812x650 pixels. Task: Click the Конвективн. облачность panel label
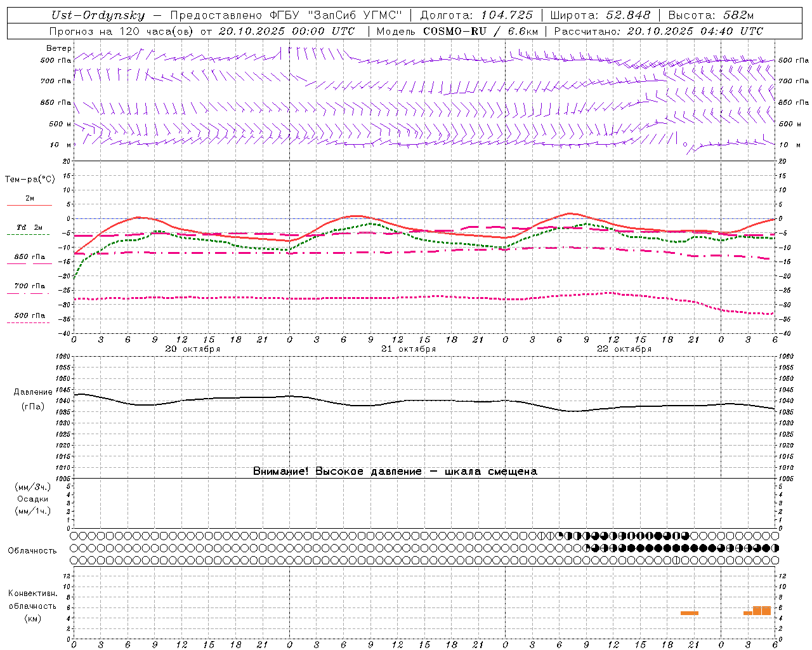point(33,599)
